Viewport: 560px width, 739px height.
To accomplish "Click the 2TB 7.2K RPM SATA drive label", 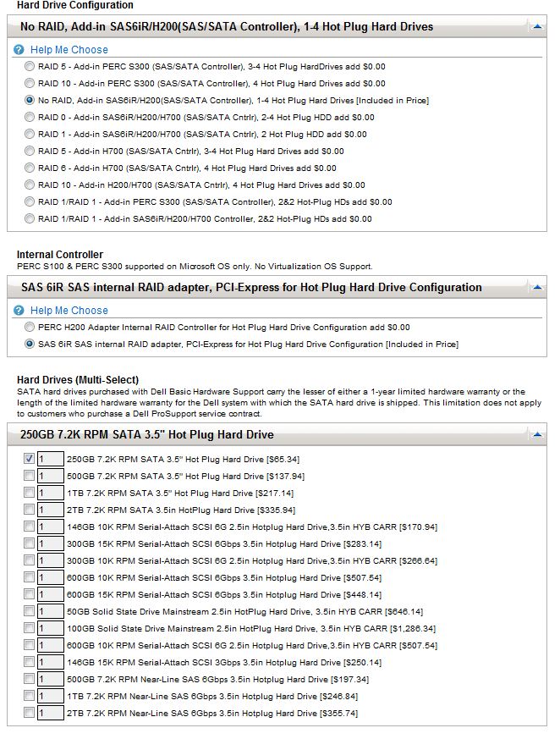I will (181, 510).
